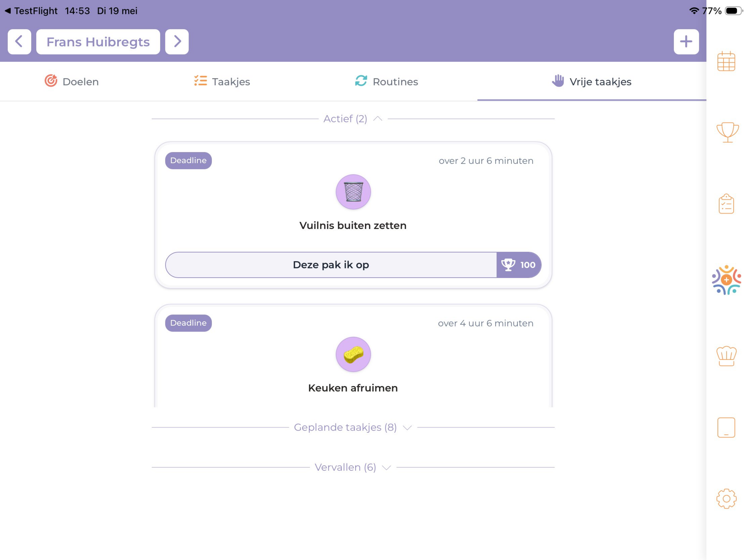Viewport: 747px width, 560px height.
Task: Switch to the Routines tab
Action: click(x=386, y=81)
